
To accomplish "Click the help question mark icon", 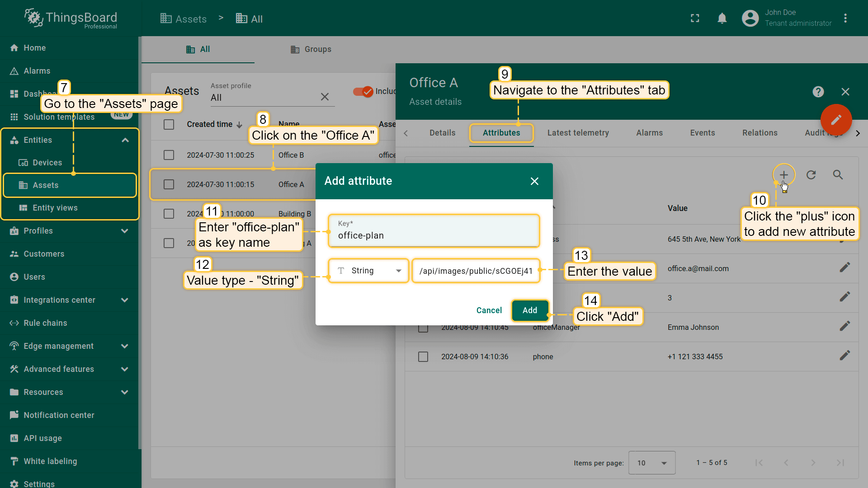I will click(x=818, y=92).
